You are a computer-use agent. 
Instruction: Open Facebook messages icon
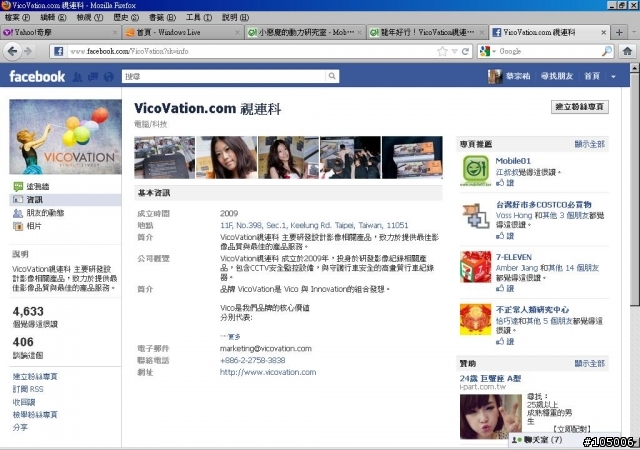93,76
